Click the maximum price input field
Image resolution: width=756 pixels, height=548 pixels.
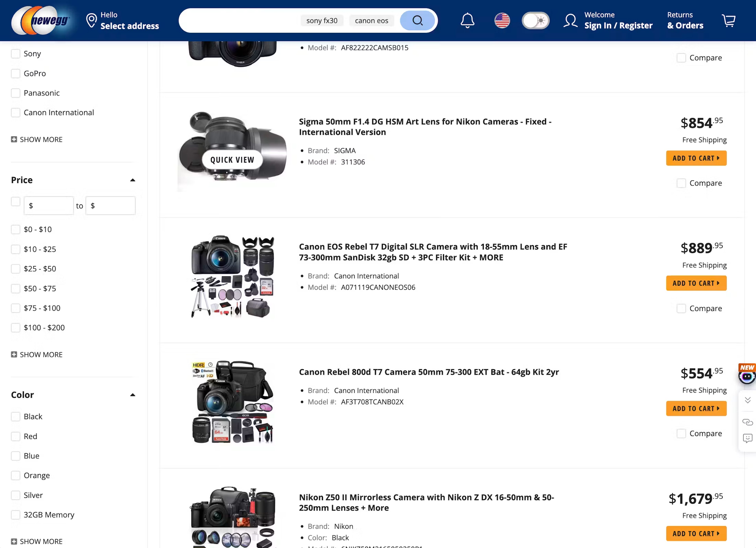111,206
